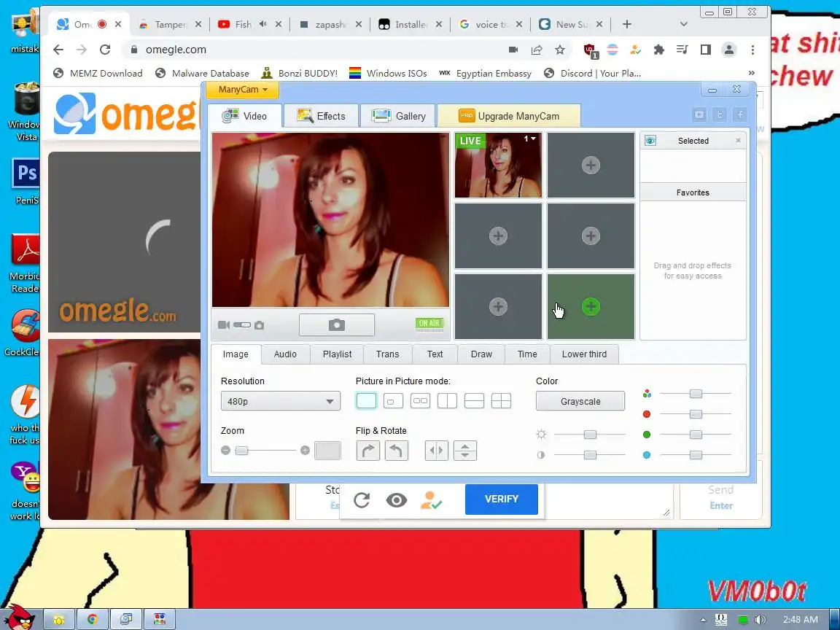Open the Playlist tab
The width and height of the screenshot is (840, 630).
337,354
